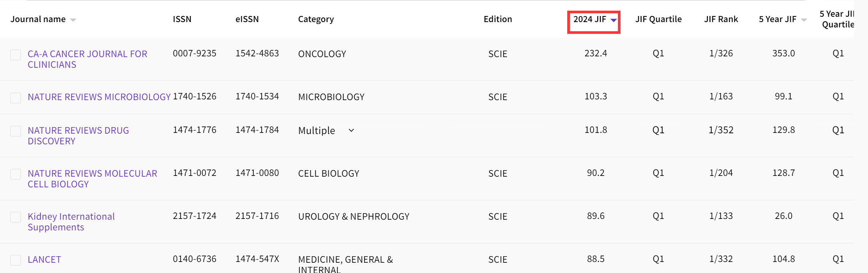Click the Category column header

[x=316, y=19]
